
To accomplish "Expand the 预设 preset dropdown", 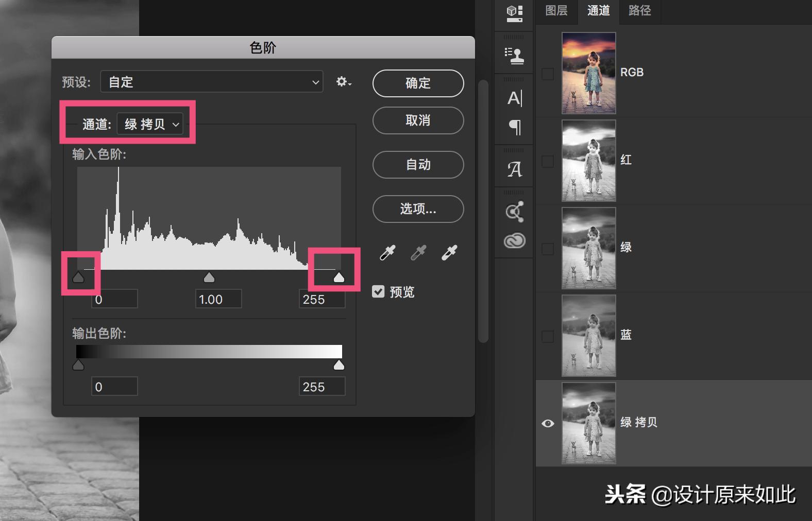I will (x=212, y=82).
